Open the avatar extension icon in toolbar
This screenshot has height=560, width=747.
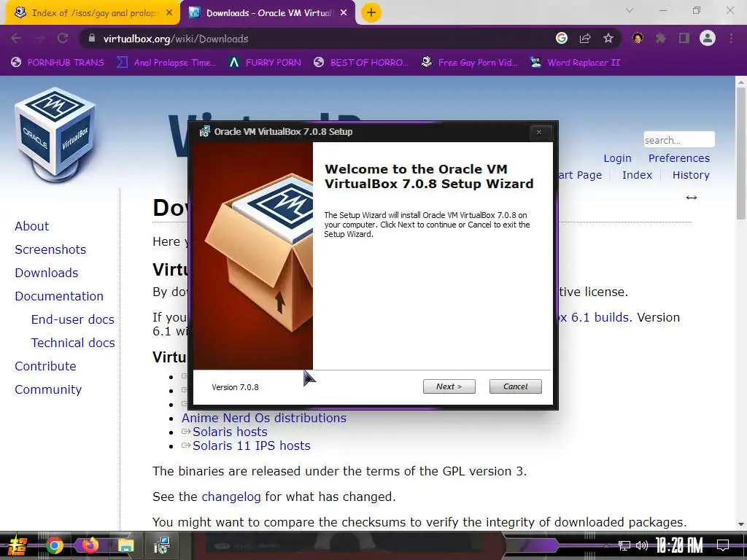638,39
